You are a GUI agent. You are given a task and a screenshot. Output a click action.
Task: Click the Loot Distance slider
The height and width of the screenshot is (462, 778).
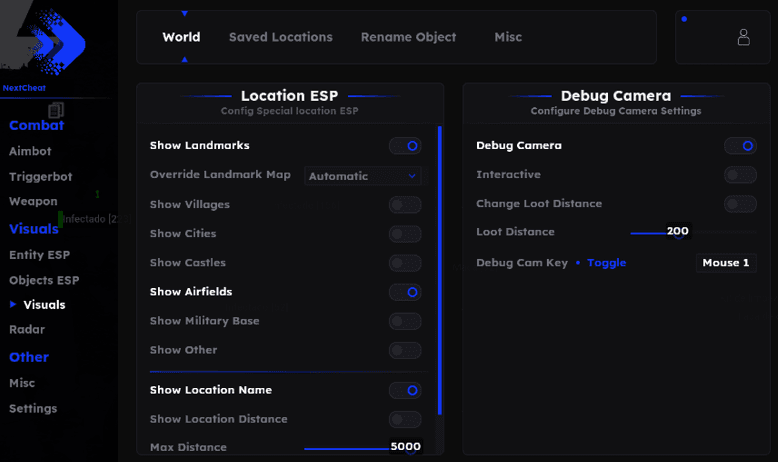pos(660,232)
